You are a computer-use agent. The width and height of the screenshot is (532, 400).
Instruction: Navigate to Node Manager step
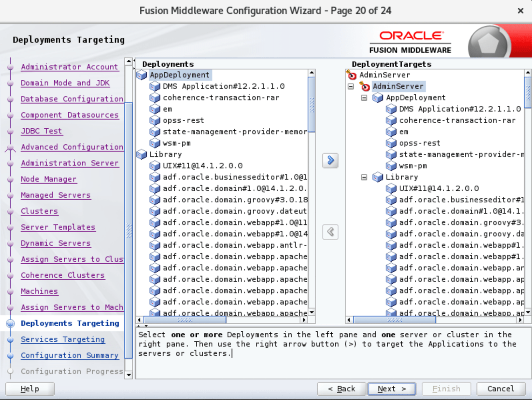coord(49,179)
